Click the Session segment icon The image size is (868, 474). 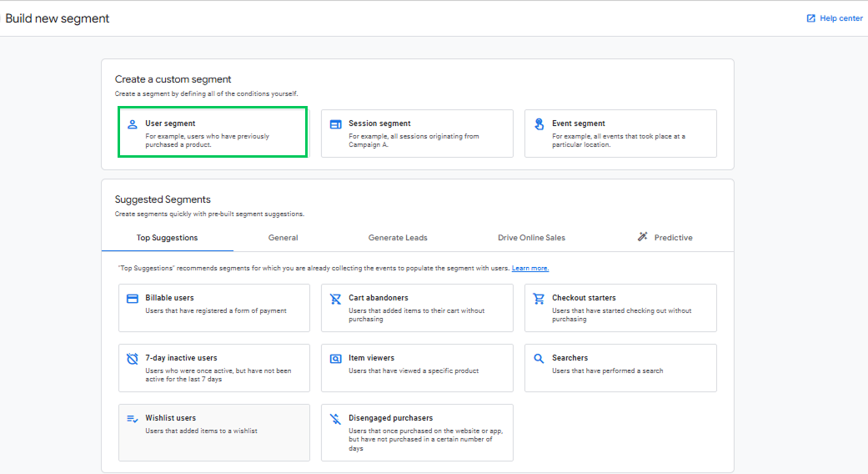click(x=335, y=124)
